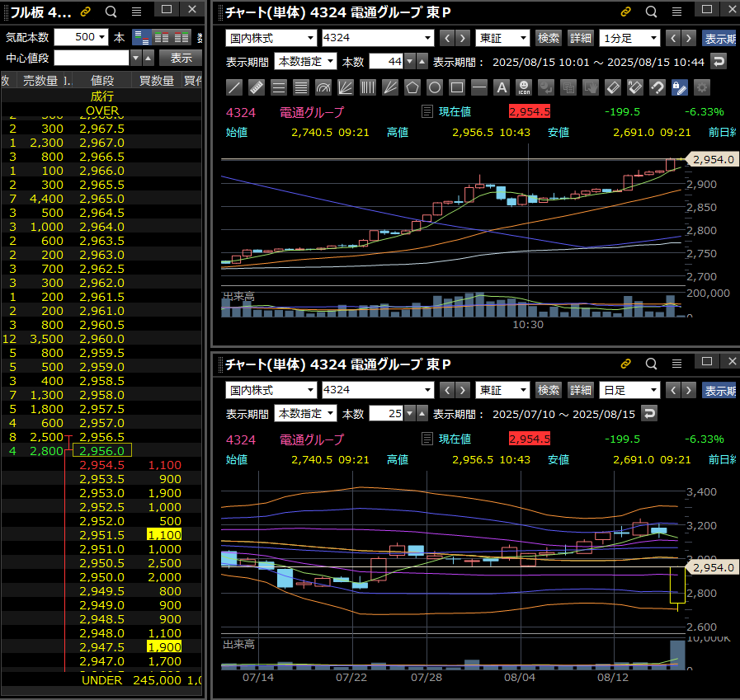Screen dimensions: 740x700
Task: Increase 本数 25 with up arrow
Action: pyautogui.click(x=422, y=413)
